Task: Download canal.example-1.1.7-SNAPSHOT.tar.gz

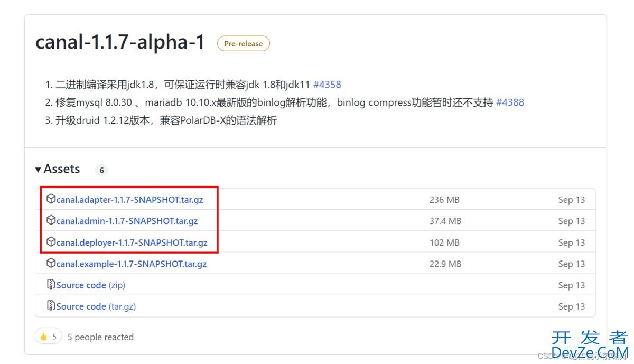Action: (x=131, y=264)
